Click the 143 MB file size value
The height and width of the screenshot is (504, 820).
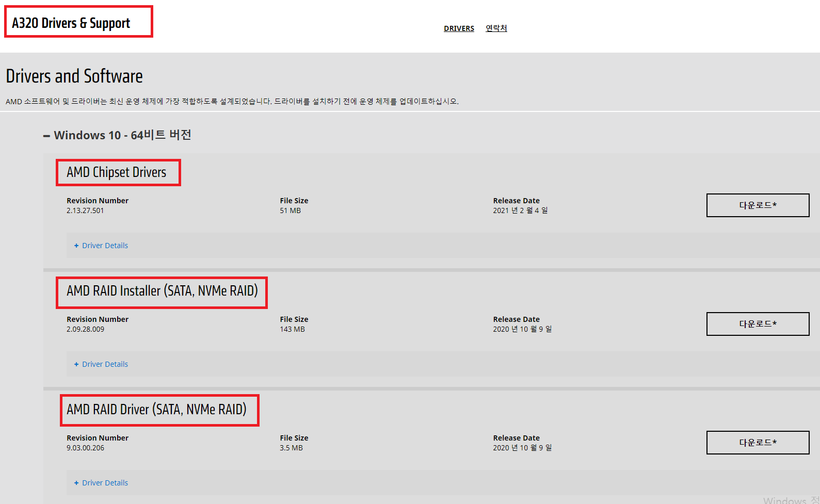pos(292,329)
